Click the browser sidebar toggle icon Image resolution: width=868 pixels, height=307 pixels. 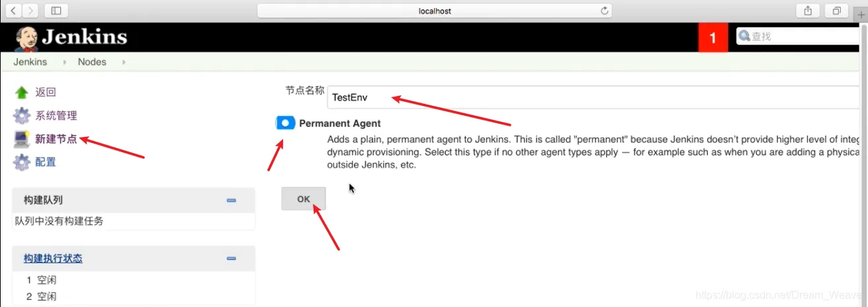pyautogui.click(x=56, y=11)
